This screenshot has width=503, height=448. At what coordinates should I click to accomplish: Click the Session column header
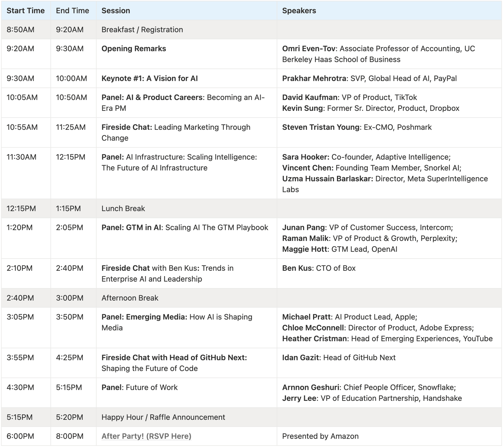[115, 11]
